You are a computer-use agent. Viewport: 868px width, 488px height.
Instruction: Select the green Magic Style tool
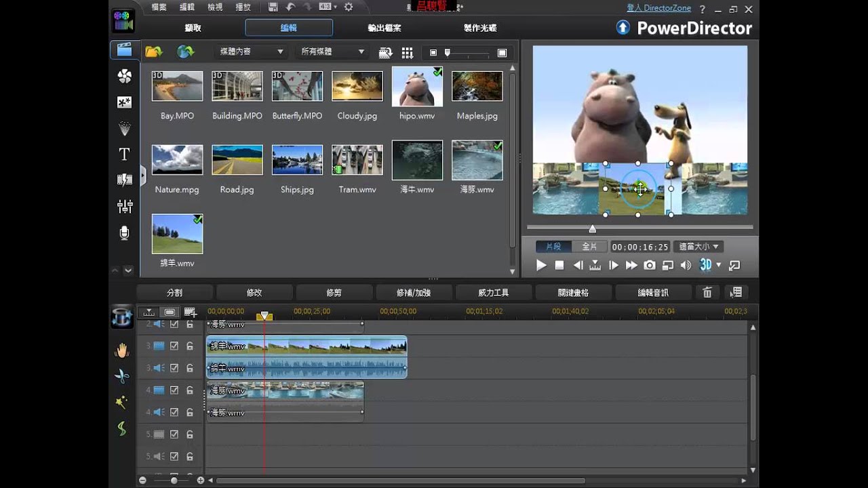(x=121, y=428)
